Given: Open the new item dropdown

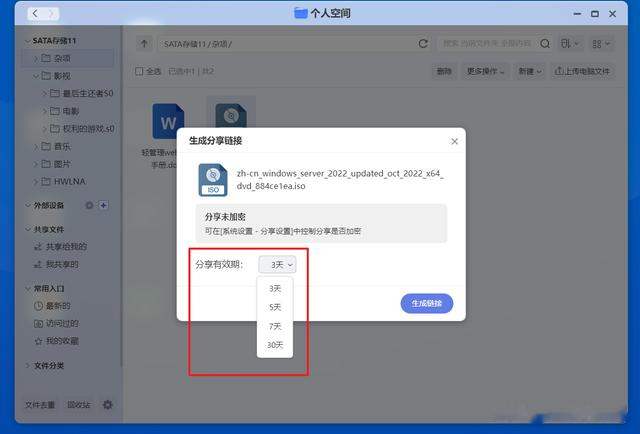Looking at the screenshot, I should click(x=529, y=71).
